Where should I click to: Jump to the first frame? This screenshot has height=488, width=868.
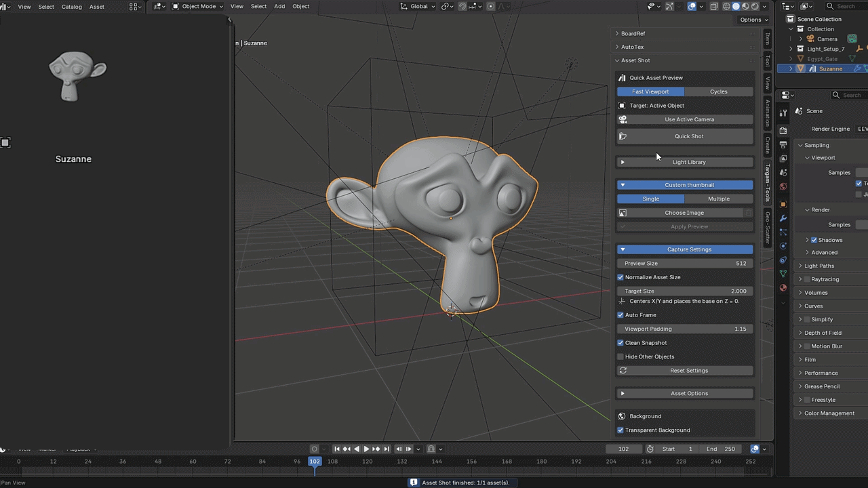(x=337, y=449)
